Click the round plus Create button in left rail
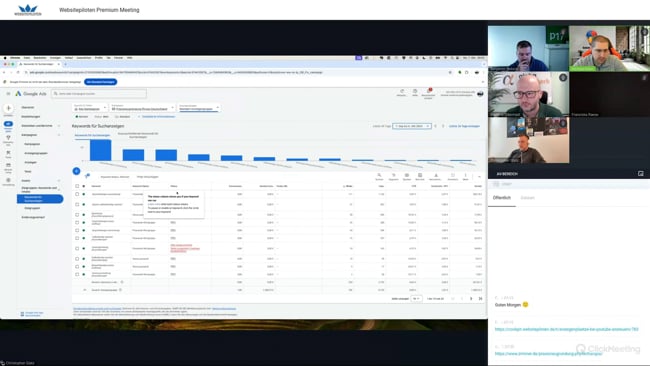This screenshot has width=650, height=366. point(8,108)
